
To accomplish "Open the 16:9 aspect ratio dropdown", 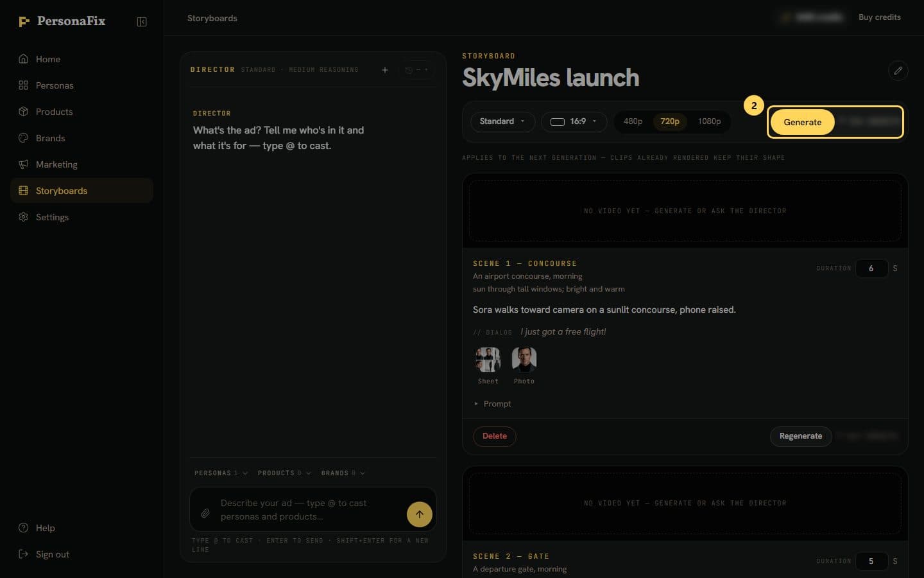I will point(574,121).
